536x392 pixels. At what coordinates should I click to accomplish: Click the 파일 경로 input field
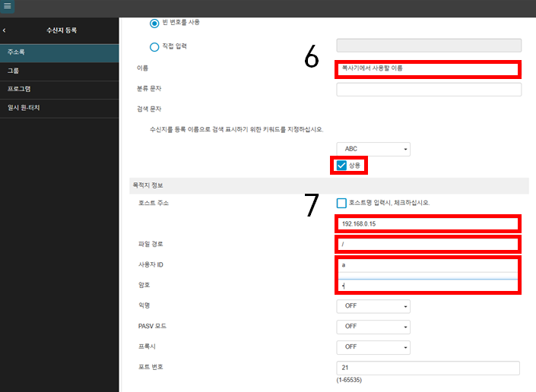tap(428, 245)
